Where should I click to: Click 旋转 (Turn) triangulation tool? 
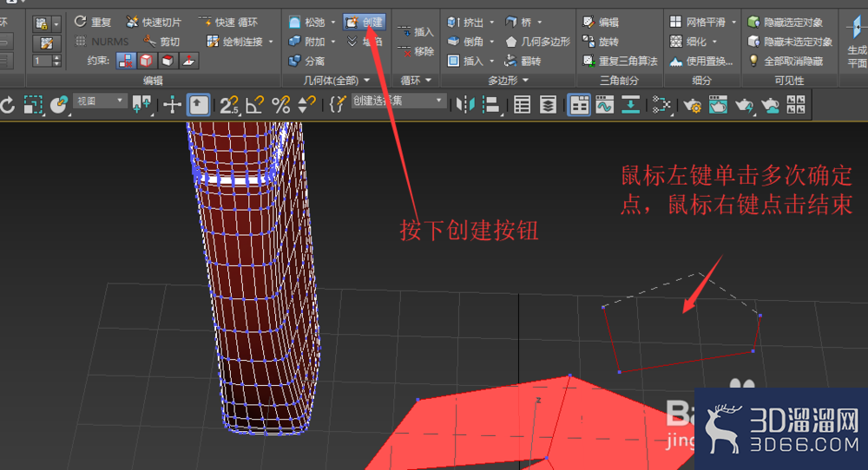tap(601, 42)
